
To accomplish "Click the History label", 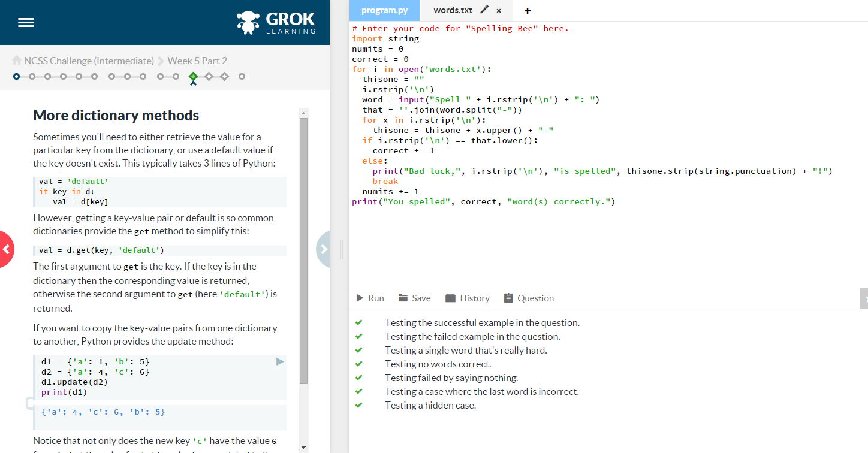I will coord(475,298).
